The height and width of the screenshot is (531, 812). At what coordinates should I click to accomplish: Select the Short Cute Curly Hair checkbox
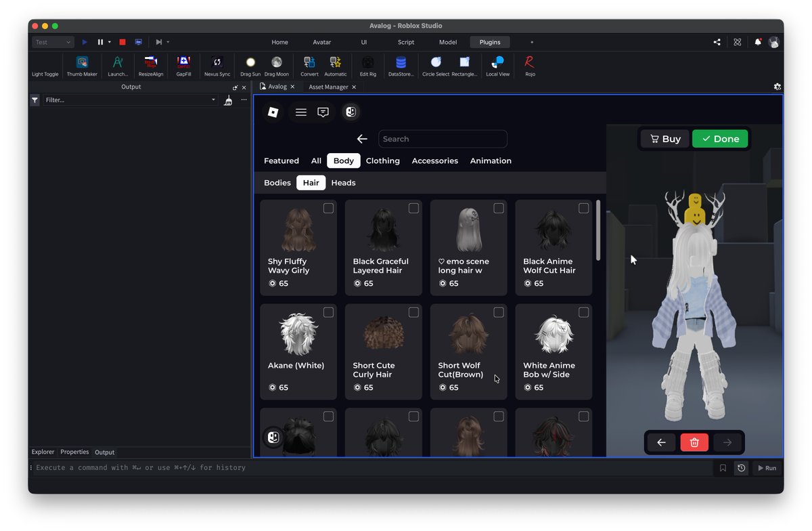[x=413, y=312]
